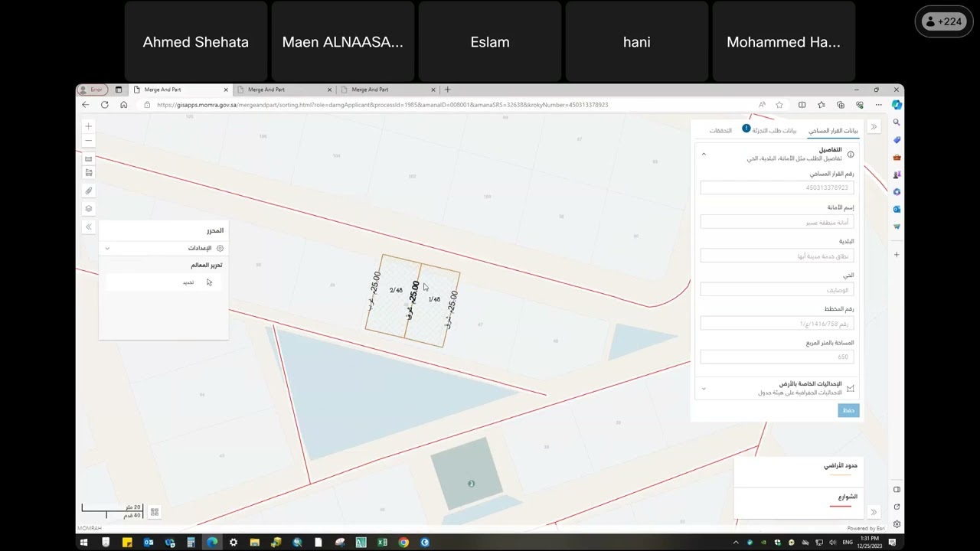Image resolution: width=980 pixels, height=551 pixels.
Task: Open the split screen icon
Action: (x=802, y=105)
